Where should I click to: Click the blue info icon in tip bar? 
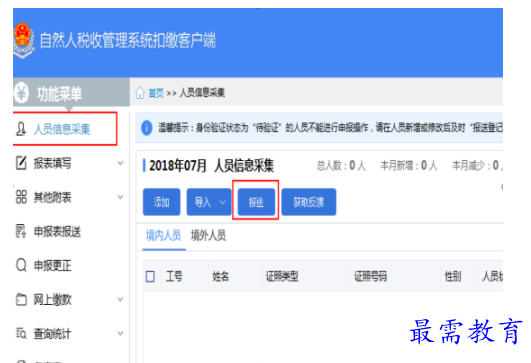click(x=147, y=128)
